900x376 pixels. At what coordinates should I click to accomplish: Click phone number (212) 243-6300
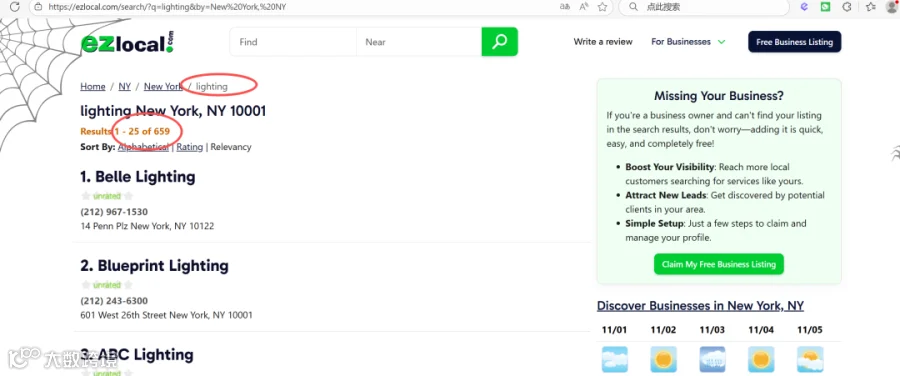coord(114,301)
